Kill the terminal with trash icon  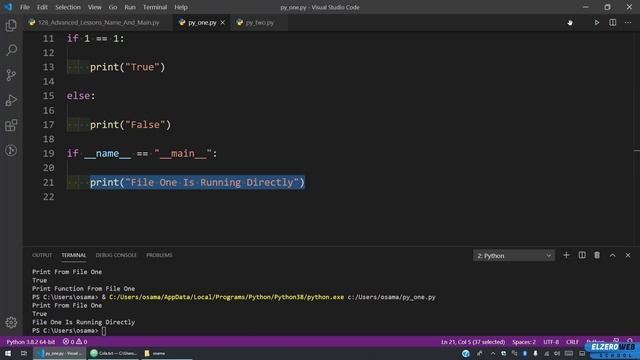point(597,255)
